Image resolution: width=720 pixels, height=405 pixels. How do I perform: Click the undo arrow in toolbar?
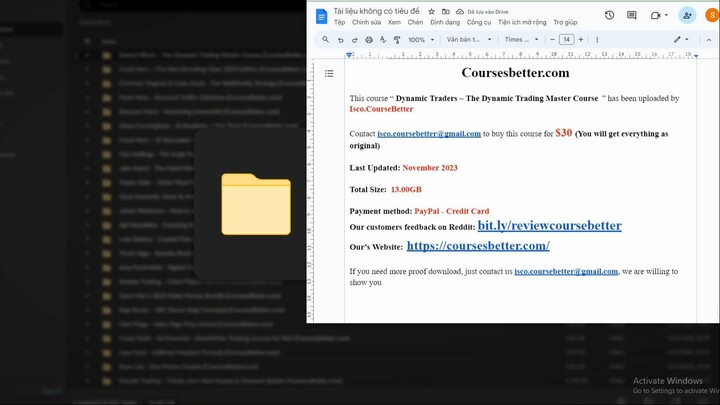[x=341, y=40]
